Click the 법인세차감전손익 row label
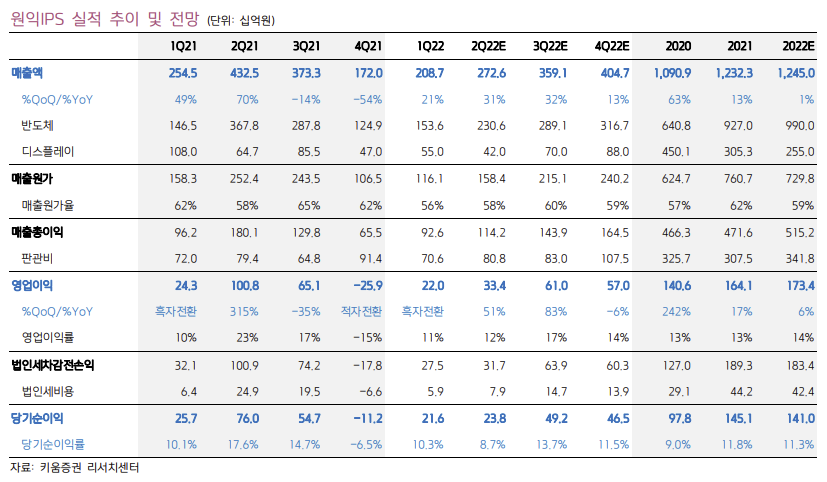This screenshot has height=482, width=827. point(58,364)
